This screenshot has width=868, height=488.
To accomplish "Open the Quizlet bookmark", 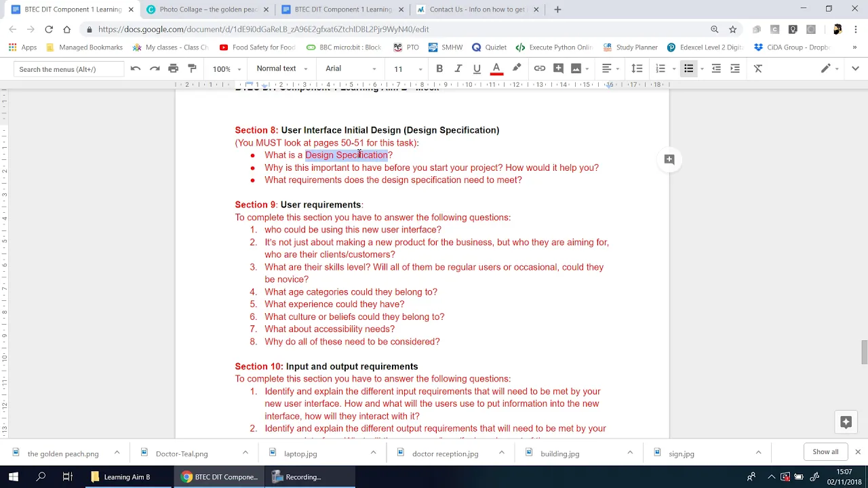I will click(x=490, y=47).
